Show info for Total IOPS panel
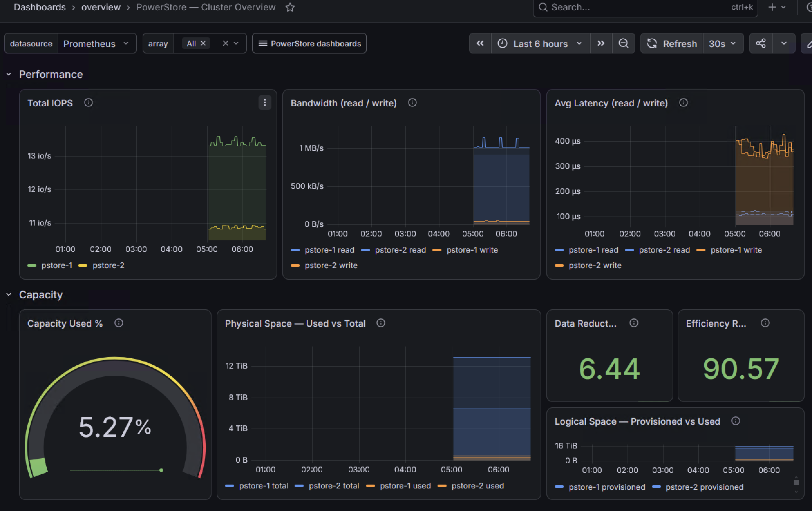The image size is (812, 511). tap(88, 102)
